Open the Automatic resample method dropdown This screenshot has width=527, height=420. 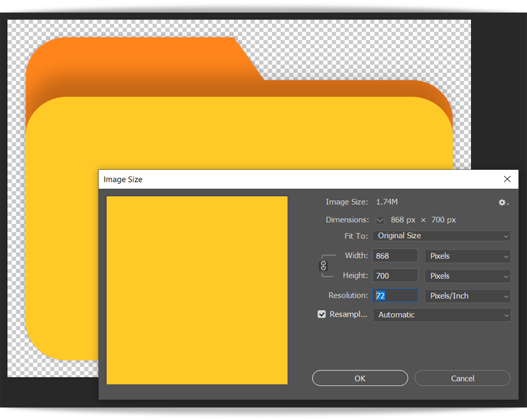(441, 315)
